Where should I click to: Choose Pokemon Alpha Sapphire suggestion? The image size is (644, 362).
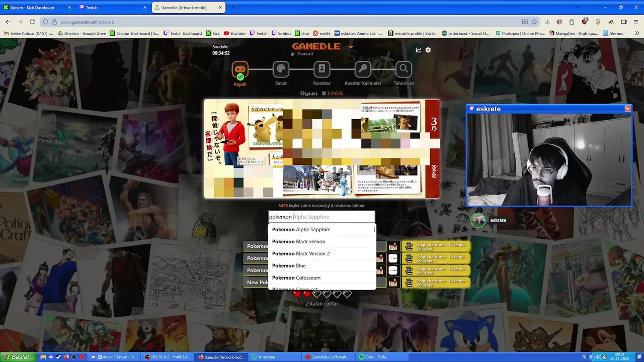point(322,229)
